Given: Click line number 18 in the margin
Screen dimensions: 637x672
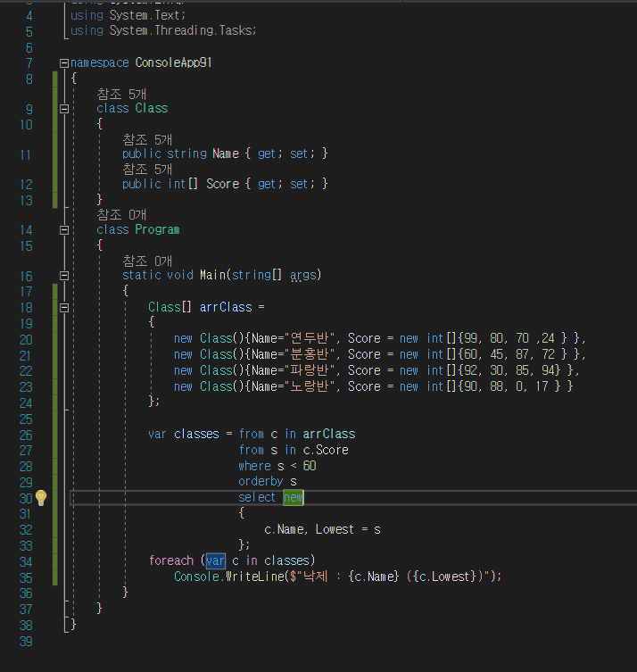Looking at the screenshot, I should pyautogui.click(x=26, y=308).
